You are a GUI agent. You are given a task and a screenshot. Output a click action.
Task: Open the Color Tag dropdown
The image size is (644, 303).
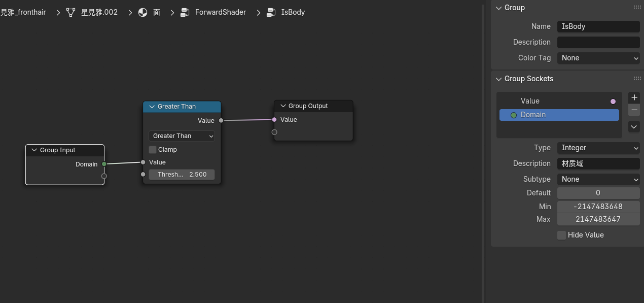coord(598,58)
